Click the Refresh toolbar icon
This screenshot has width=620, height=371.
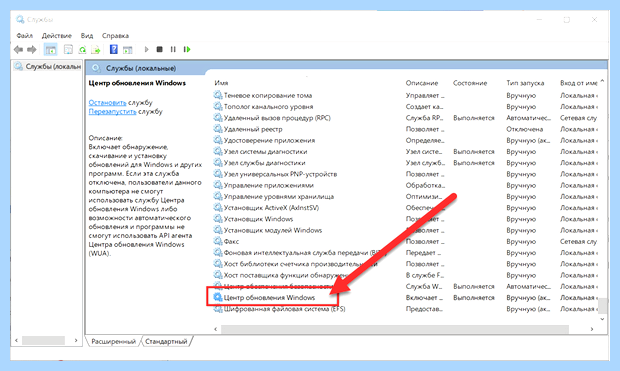(x=82, y=50)
